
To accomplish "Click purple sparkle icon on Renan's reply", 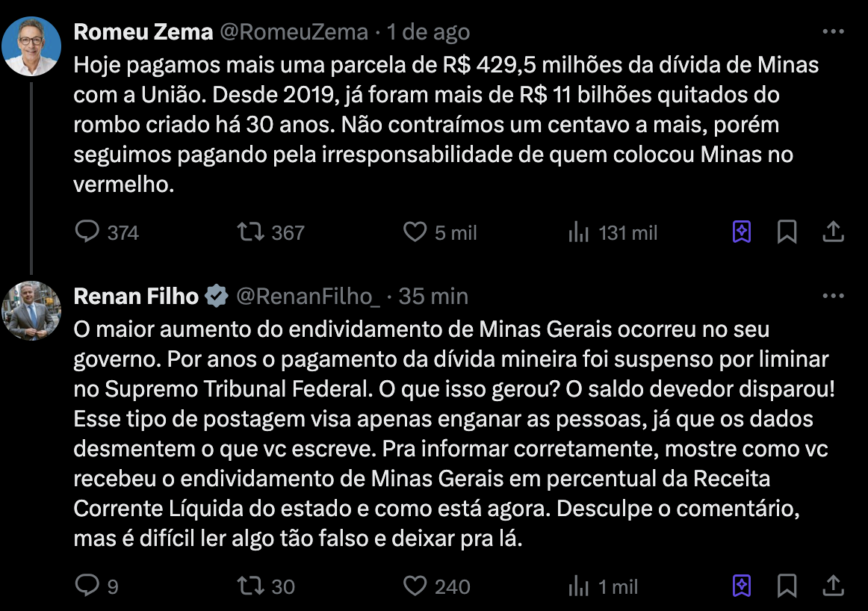I will (x=741, y=586).
